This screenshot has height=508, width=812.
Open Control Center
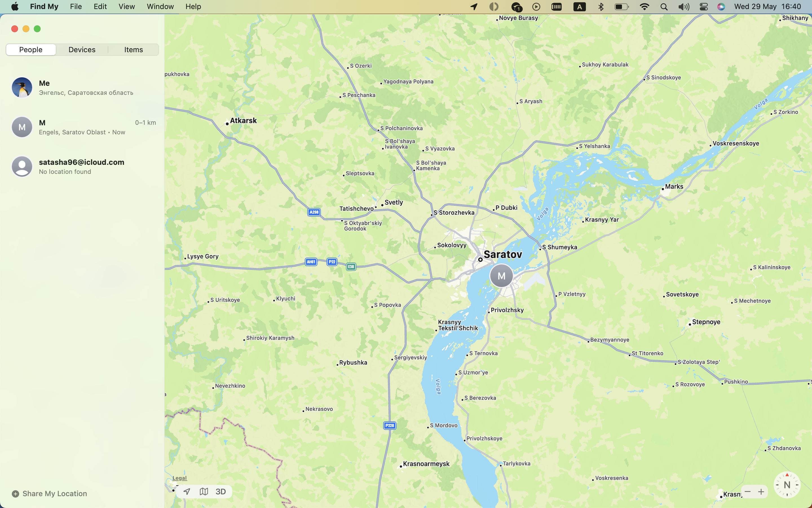pyautogui.click(x=704, y=6)
